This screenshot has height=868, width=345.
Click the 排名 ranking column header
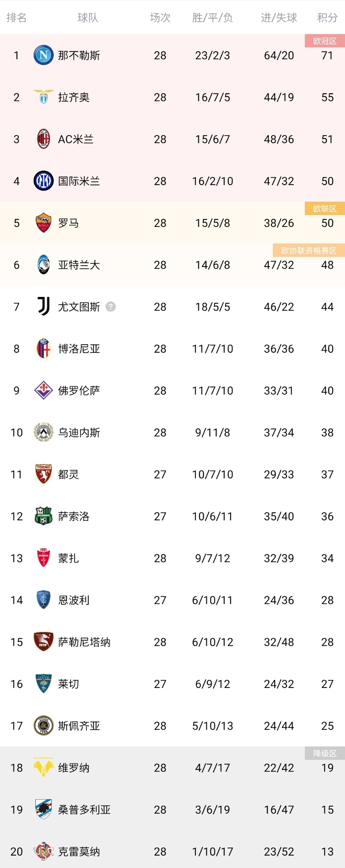pos(17,17)
